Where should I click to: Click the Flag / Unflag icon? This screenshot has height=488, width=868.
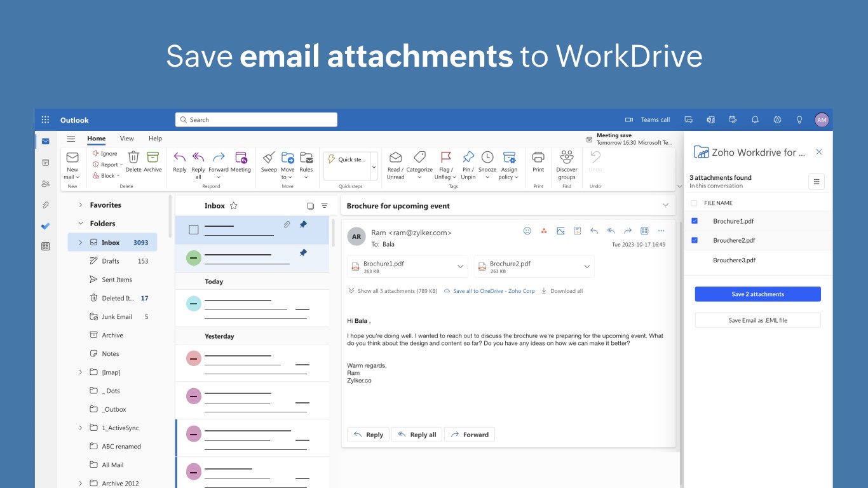pos(446,157)
